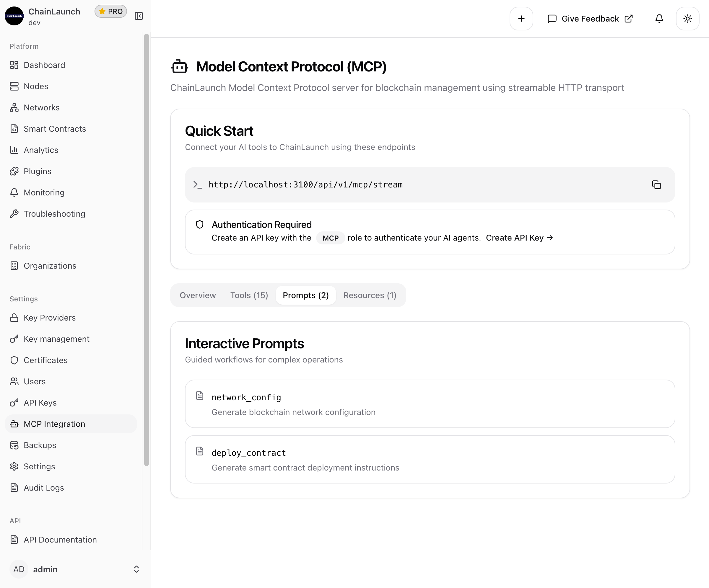Select the network_config prompt card
Screen dimensions: 709x588
point(430,404)
